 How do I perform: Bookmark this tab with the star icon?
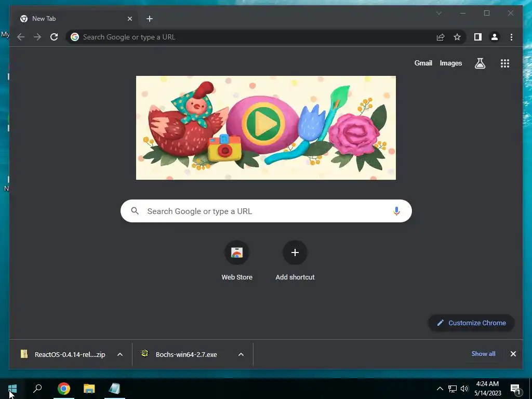pyautogui.click(x=457, y=37)
